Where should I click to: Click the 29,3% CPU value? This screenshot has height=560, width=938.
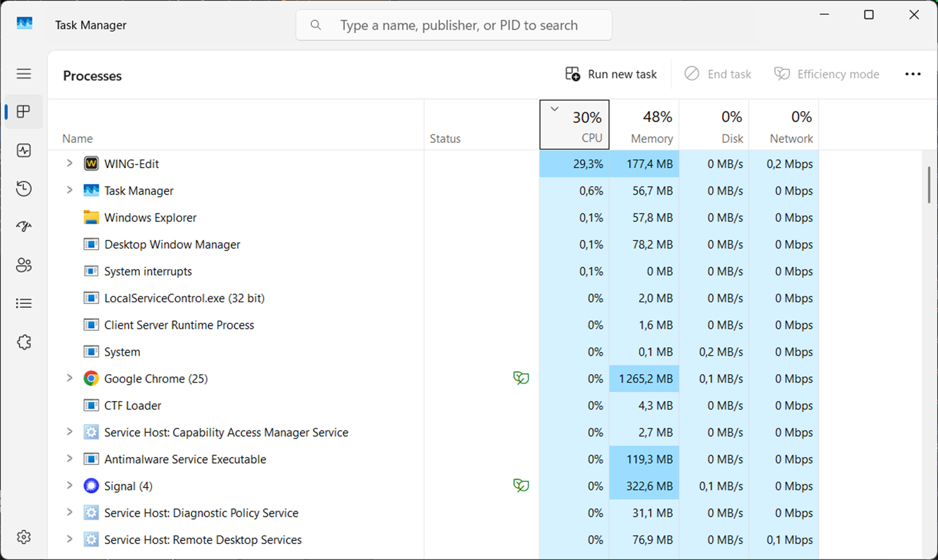click(x=588, y=164)
